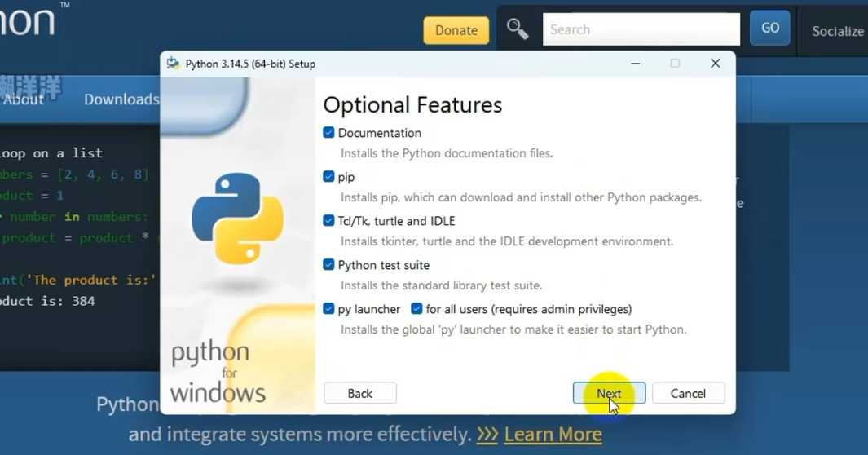Click Next in the Python setup dialog
The image size is (868, 455).
click(x=609, y=393)
